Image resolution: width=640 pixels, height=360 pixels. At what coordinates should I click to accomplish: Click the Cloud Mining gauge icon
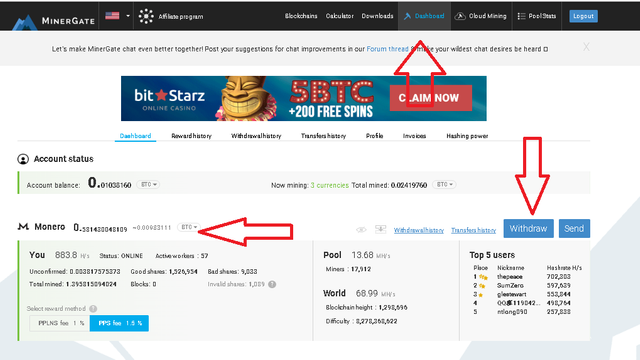(460, 16)
